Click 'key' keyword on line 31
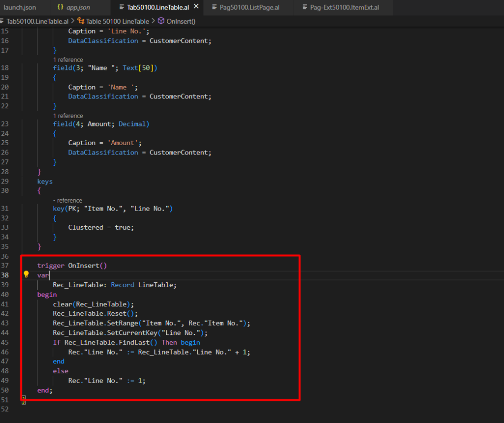This screenshot has width=504, height=423. (x=59, y=209)
